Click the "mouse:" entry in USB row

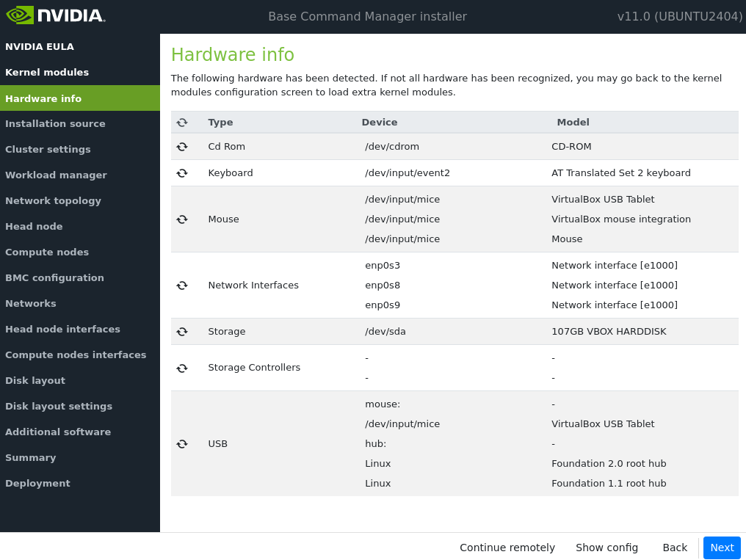click(383, 404)
